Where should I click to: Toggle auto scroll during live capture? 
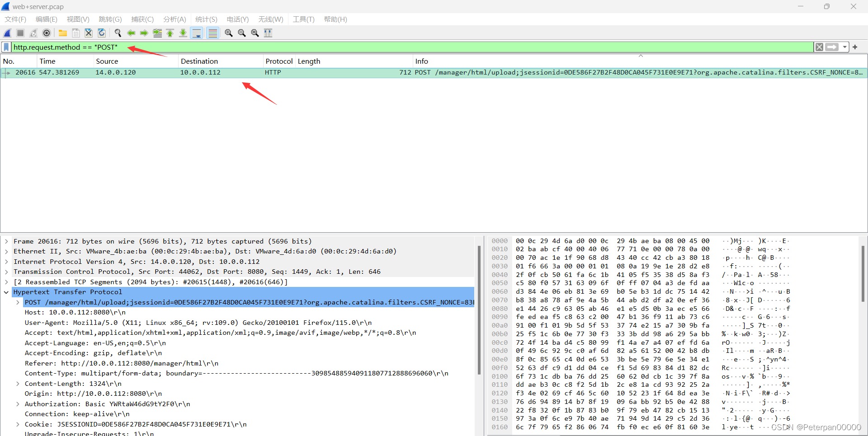coord(197,33)
